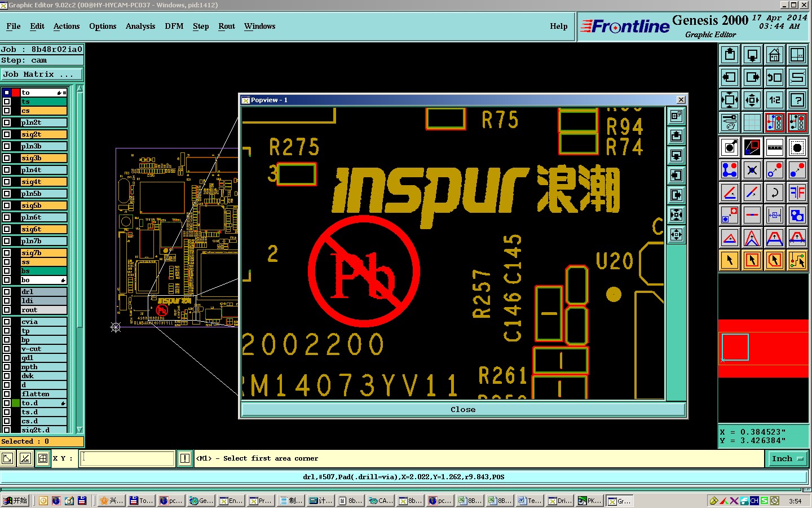Toggle the grid display icon
Image resolution: width=812 pixels, height=508 pixels.
752,122
